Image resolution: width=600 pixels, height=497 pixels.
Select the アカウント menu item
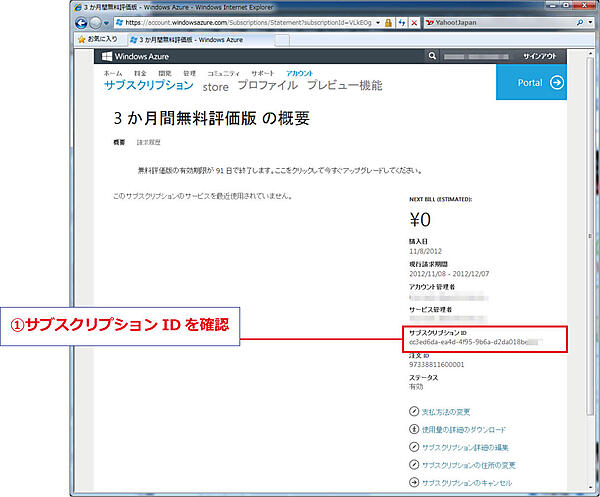click(x=298, y=74)
